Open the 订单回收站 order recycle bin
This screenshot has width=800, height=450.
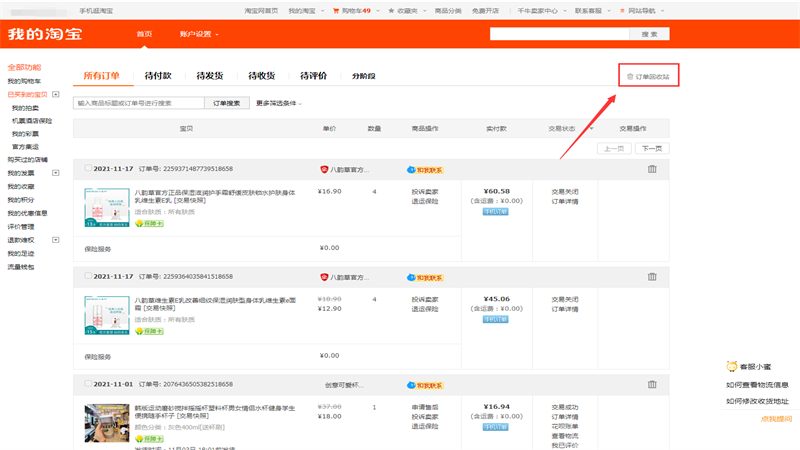click(x=648, y=77)
